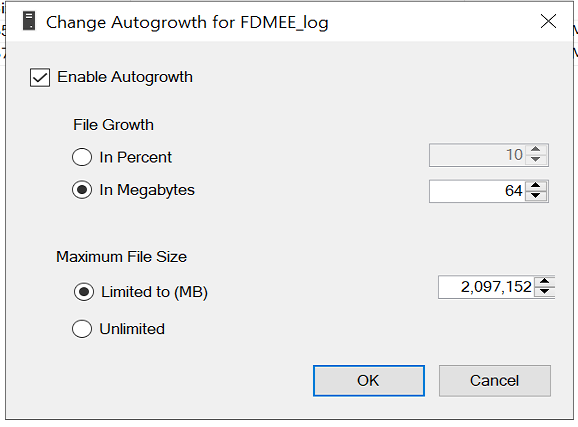
Task: Close the Change Autogrowth dialog with X
Action: [x=548, y=21]
